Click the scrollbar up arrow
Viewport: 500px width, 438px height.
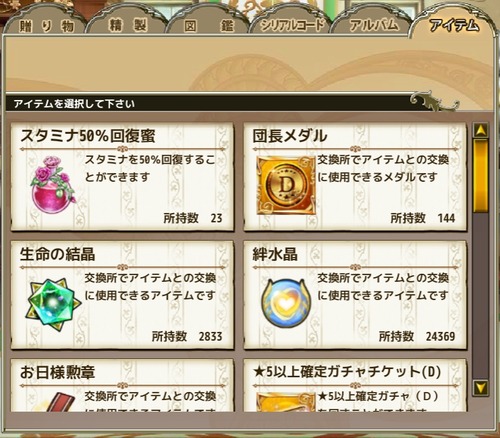pos(480,130)
